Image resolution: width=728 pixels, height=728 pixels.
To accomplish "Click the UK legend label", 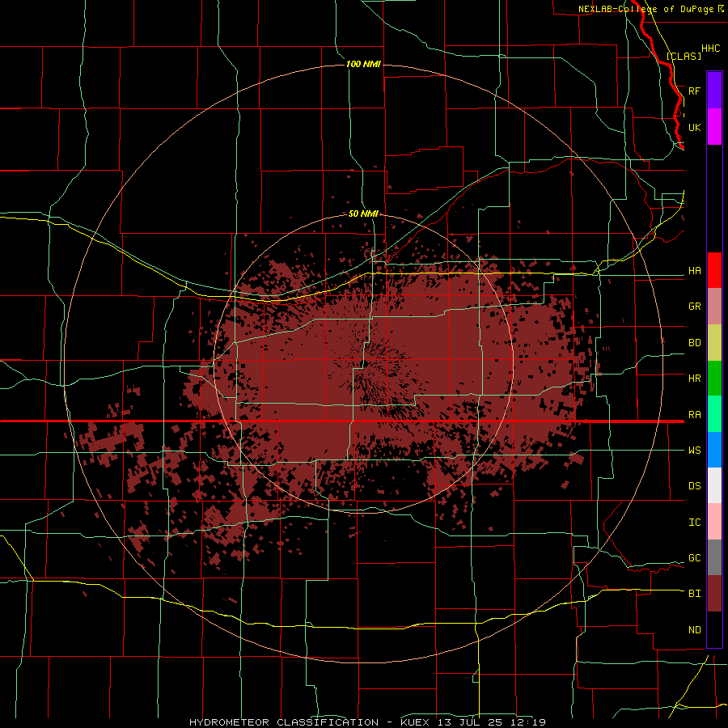I will pos(695,127).
